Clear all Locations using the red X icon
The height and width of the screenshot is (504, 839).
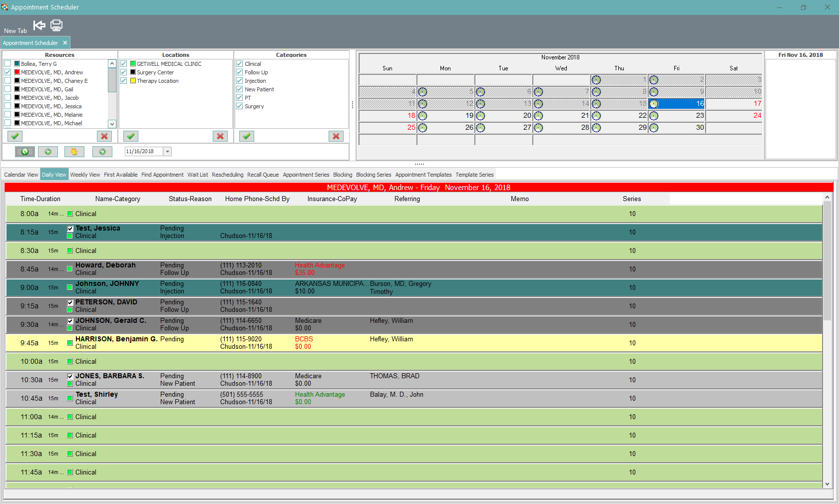click(x=220, y=136)
